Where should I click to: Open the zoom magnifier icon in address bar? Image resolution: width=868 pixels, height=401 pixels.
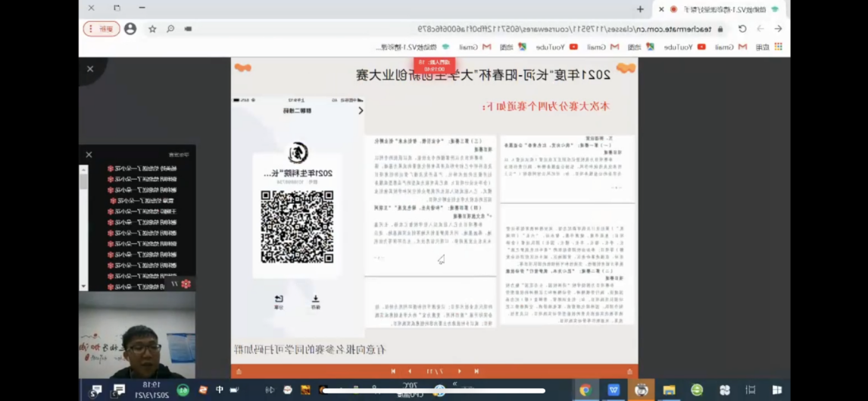coord(170,29)
